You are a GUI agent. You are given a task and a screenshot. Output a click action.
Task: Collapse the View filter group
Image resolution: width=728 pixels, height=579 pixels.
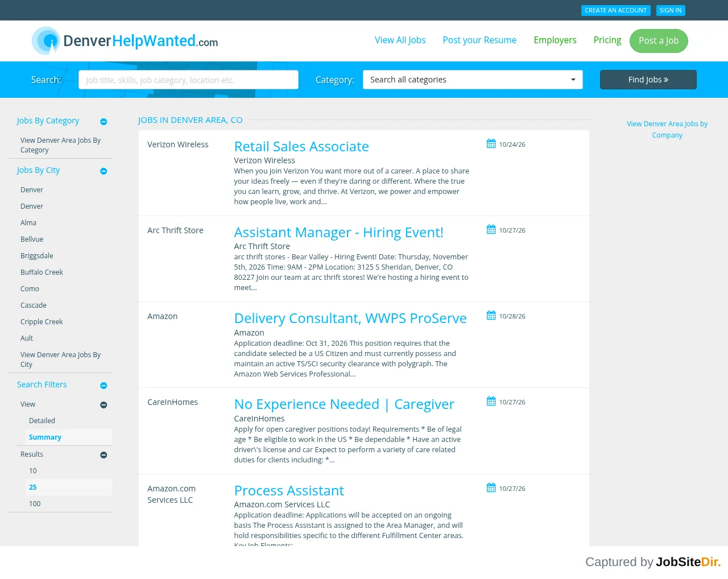pyautogui.click(x=104, y=405)
